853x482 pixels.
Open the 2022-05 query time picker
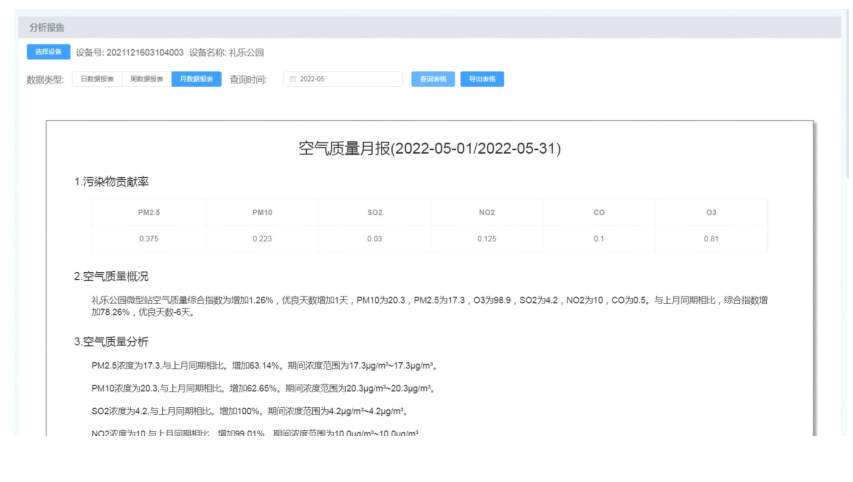345,80
